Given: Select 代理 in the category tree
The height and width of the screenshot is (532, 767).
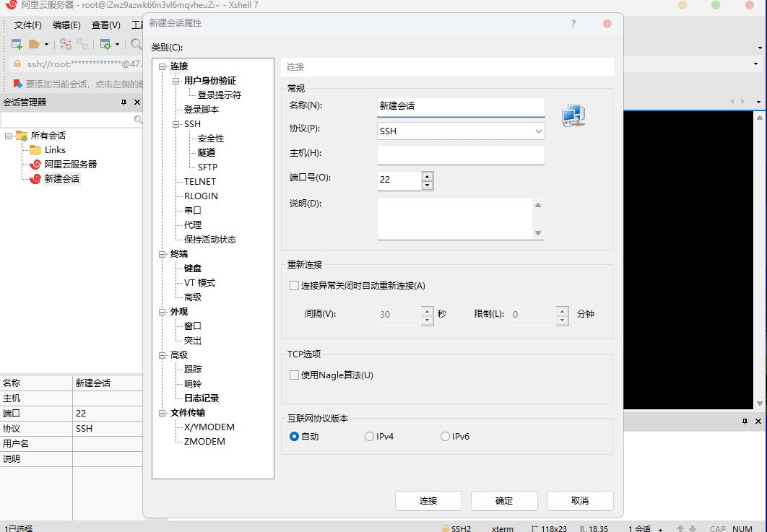Looking at the screenshot, I should tap(193, 225).
